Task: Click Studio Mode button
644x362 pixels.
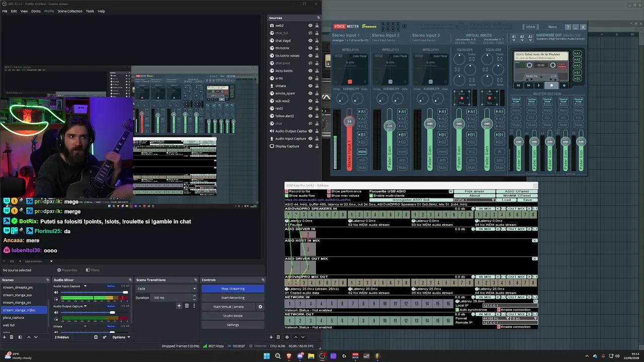Action: [233, 316]
